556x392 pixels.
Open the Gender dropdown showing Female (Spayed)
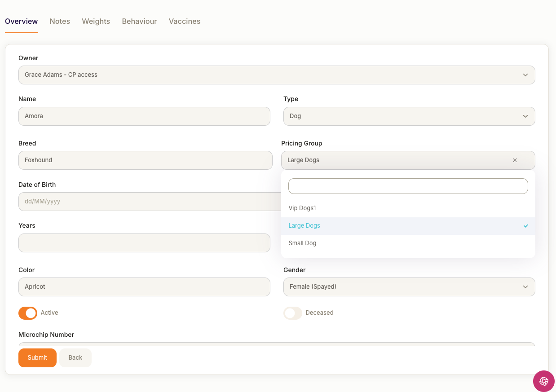[x=409, y=287]
